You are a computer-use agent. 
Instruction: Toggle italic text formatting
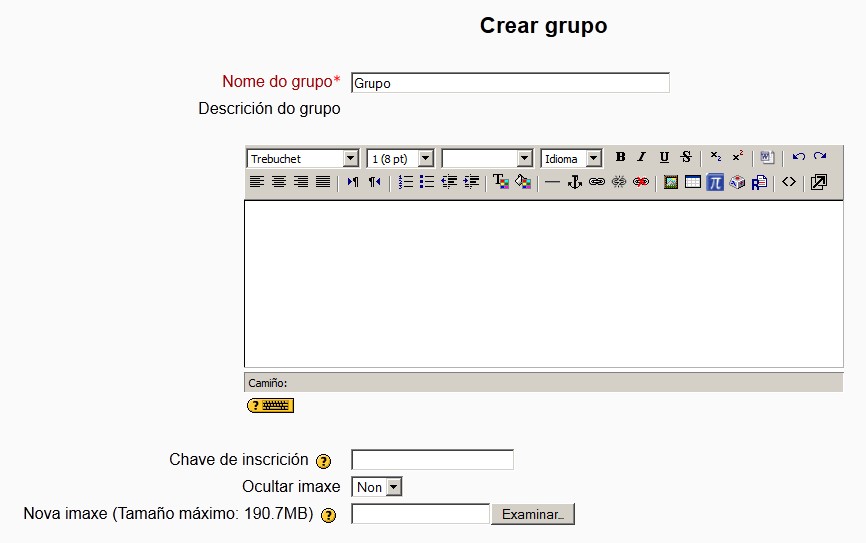(641, 158)
